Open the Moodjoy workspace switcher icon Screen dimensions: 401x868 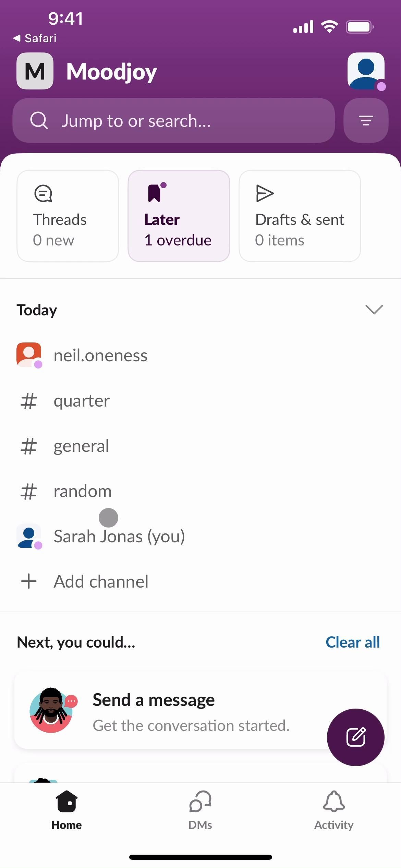click(35, 71)
